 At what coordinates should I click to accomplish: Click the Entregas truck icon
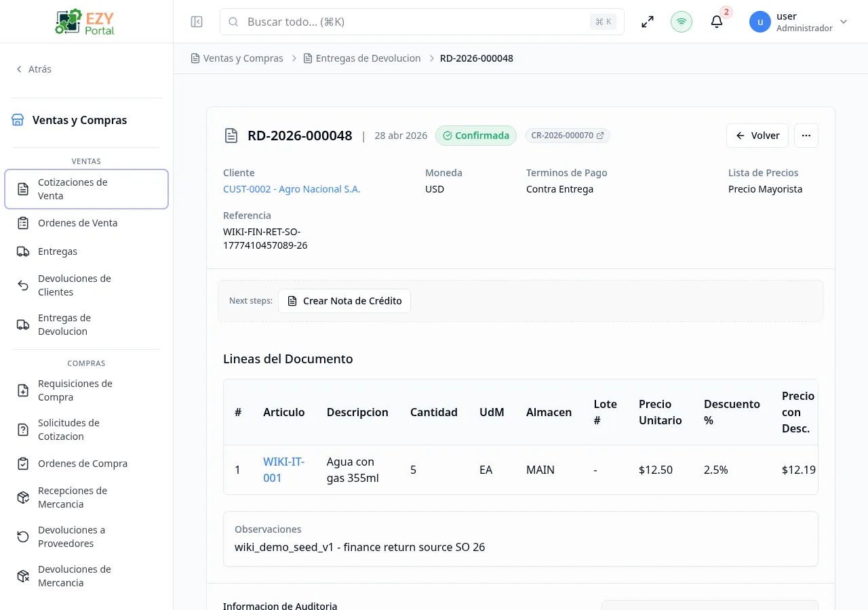coord(23,251)
